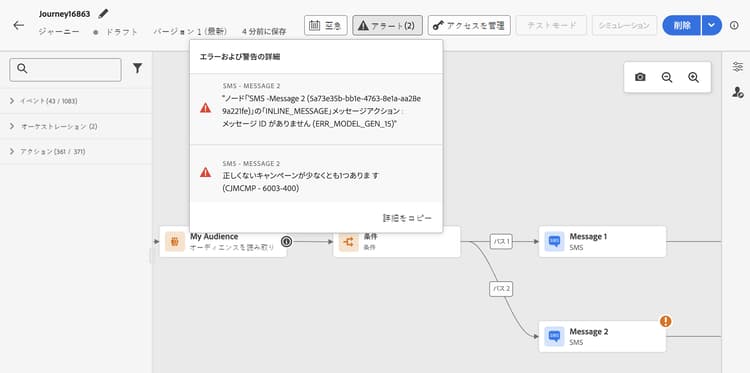Open アクセスを管理 access management

click(469, 25)
